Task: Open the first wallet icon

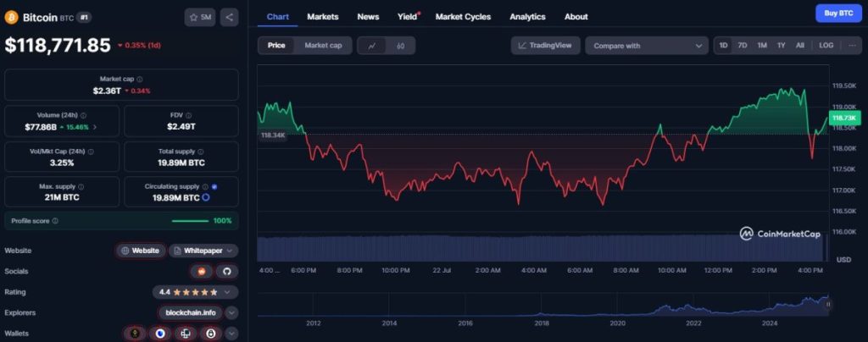Action: (x=134, y=334)
